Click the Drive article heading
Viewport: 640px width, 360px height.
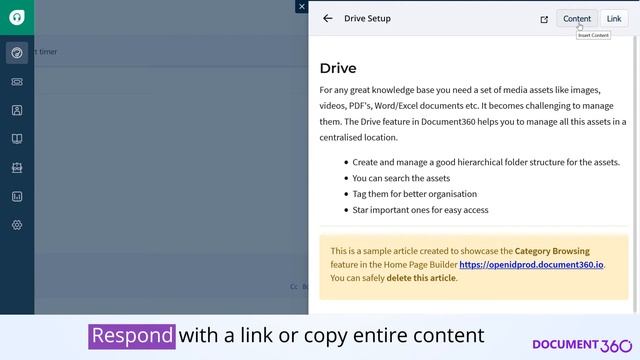point(338,68)
